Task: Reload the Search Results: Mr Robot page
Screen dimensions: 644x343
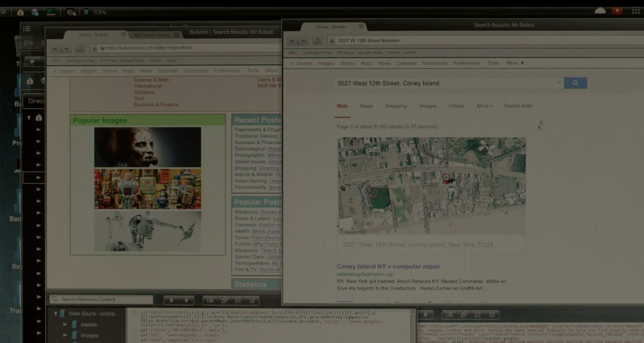Action: pyautogui.click(x=317, y=41)
